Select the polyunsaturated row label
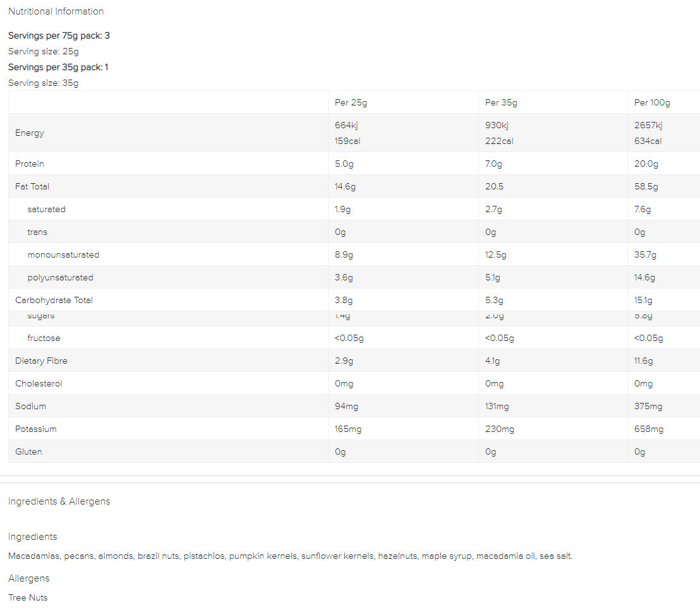The image size is (700, 610). pos(60,277)
